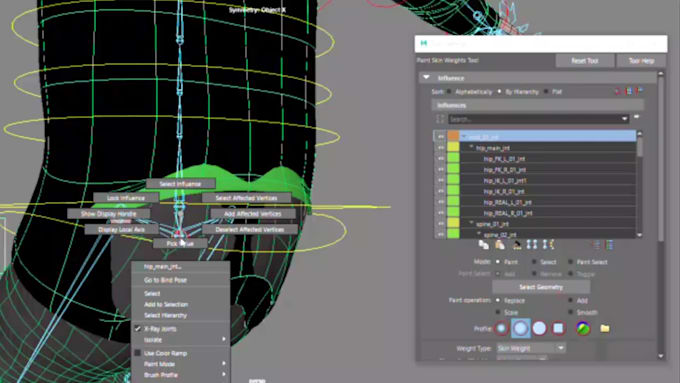The image size is (680, 383).
Task: Toggle lock on hip_REAL_L_01_jnt row
Action: [441, 202]
